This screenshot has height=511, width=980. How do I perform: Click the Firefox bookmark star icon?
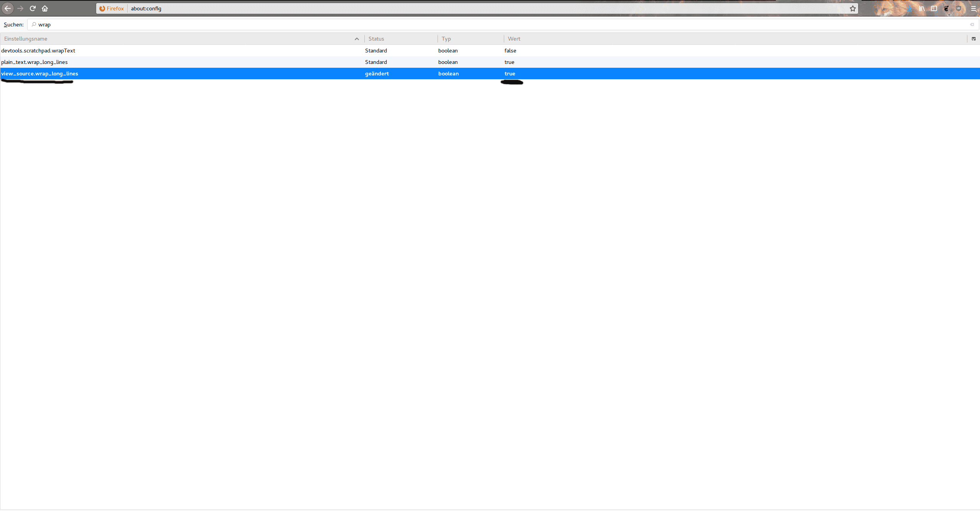[x=853, y=8]
